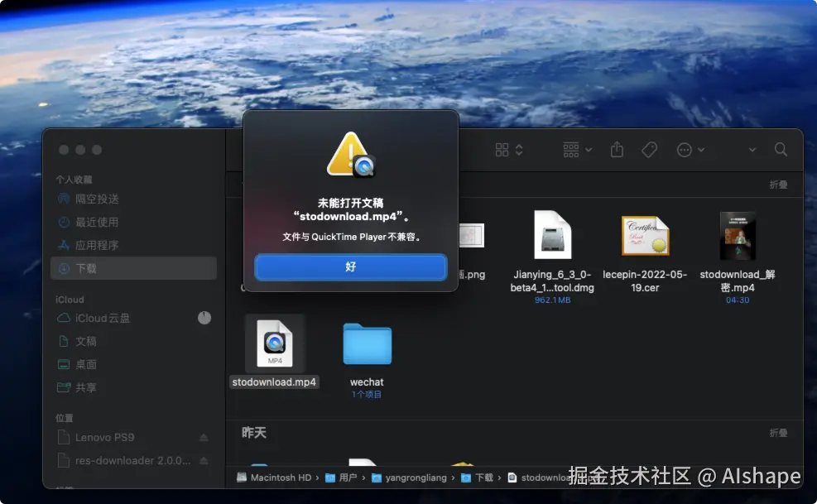Click the 962.1 MB size text
Image resolution: width=817 pixels, height=504 pixels.
[x=552, y=300]
